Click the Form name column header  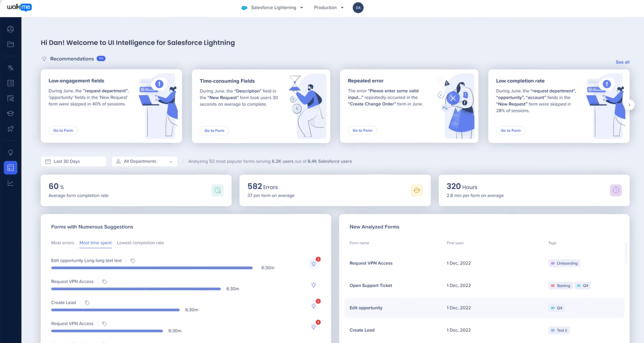click(x=359, y=243)
